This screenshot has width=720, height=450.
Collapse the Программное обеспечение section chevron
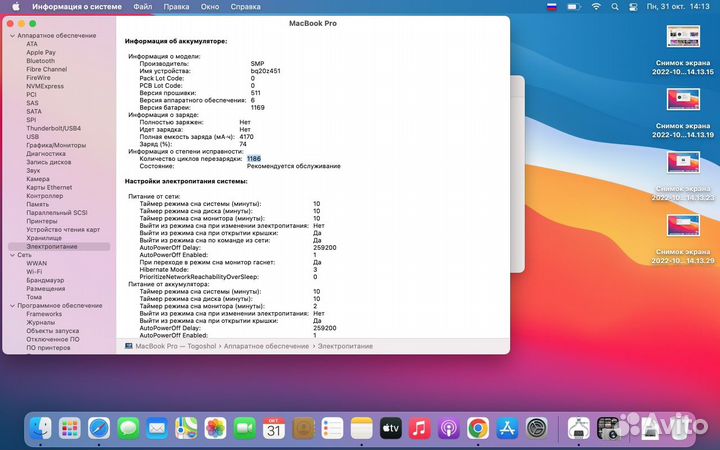tap(12, 305)
